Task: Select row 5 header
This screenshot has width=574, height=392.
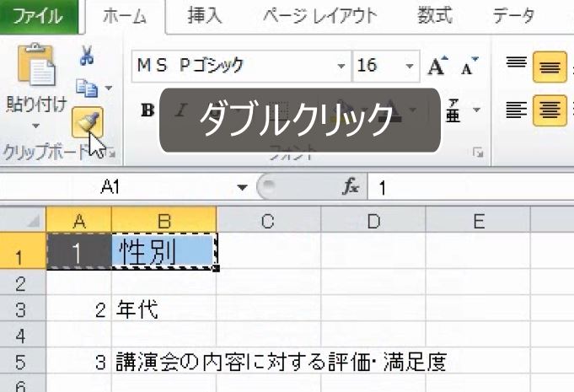Action: click(x=23, y=362)
